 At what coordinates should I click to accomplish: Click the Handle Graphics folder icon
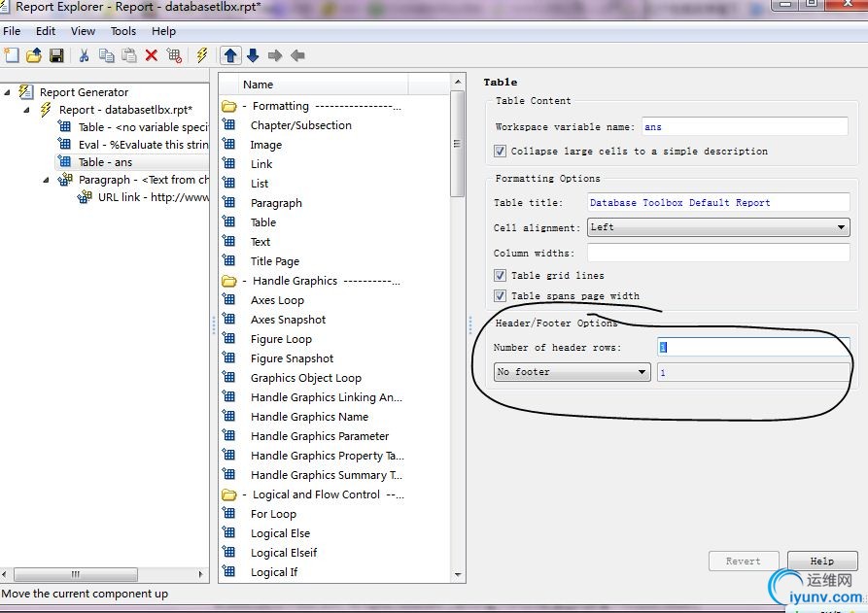pyautogui.click(x=228, y=281)
